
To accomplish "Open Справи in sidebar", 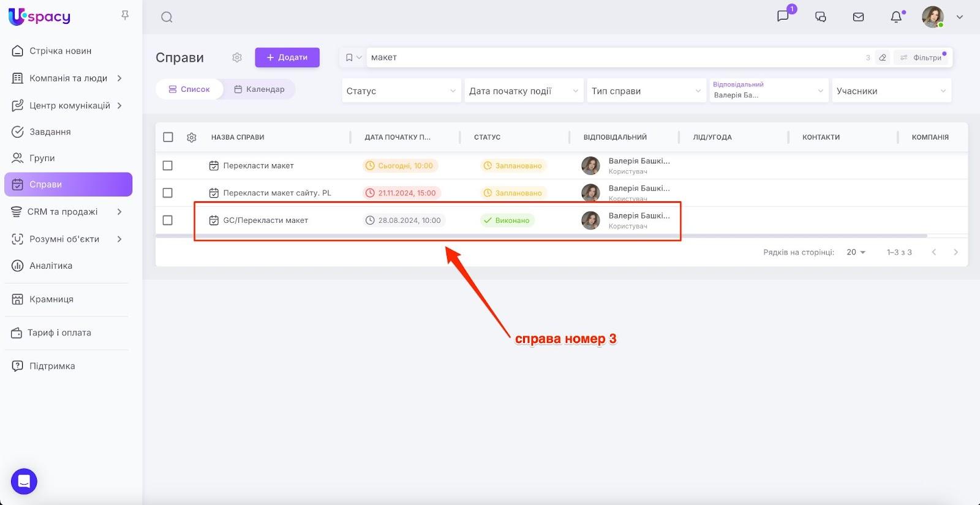I will point(68,184).
